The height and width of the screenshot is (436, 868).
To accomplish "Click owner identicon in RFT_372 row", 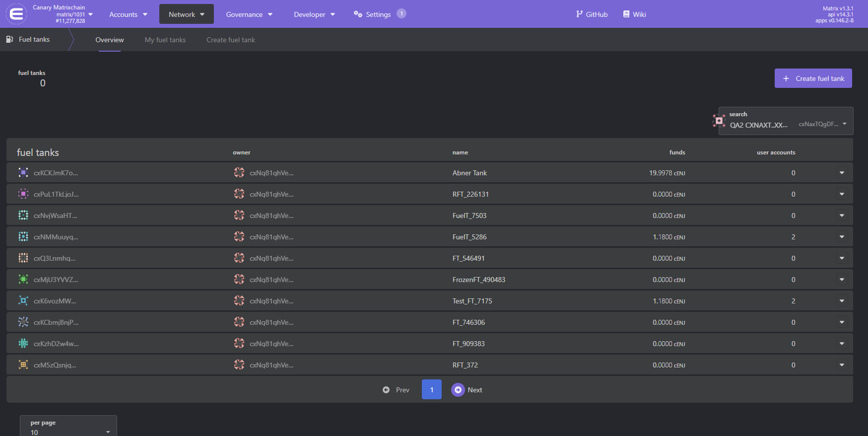I will pyautogui.click(x=239, y=364).
